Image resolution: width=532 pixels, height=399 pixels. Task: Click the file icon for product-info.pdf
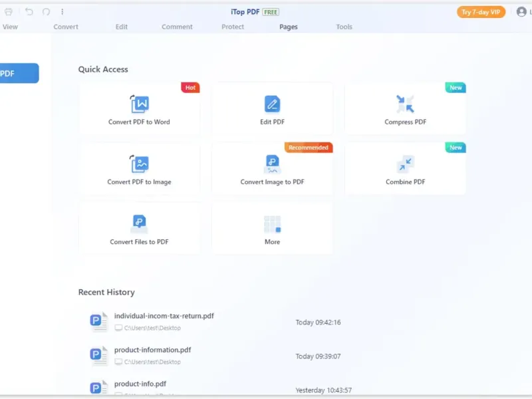[x=98, y=388]
